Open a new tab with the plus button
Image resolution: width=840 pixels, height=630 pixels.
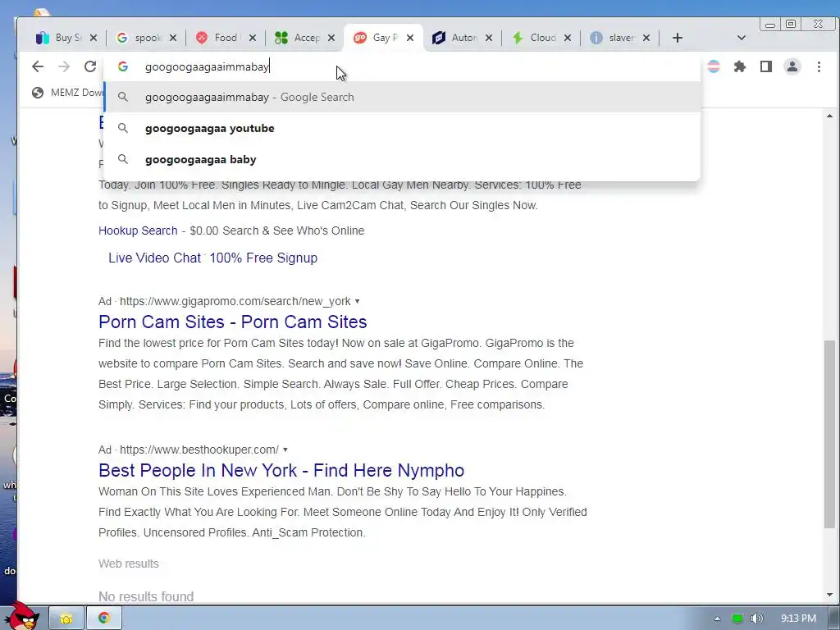click(x=677, y=38)
